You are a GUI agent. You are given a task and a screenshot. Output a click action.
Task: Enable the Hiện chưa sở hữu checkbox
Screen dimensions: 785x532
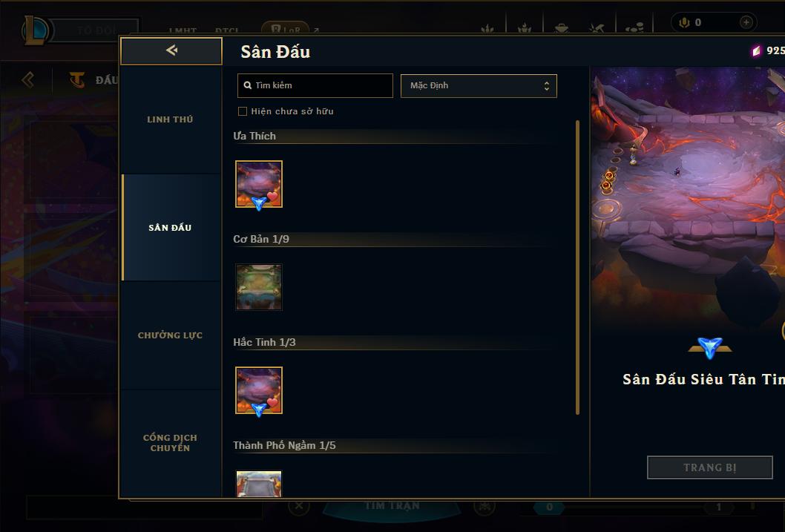point(243,111)
